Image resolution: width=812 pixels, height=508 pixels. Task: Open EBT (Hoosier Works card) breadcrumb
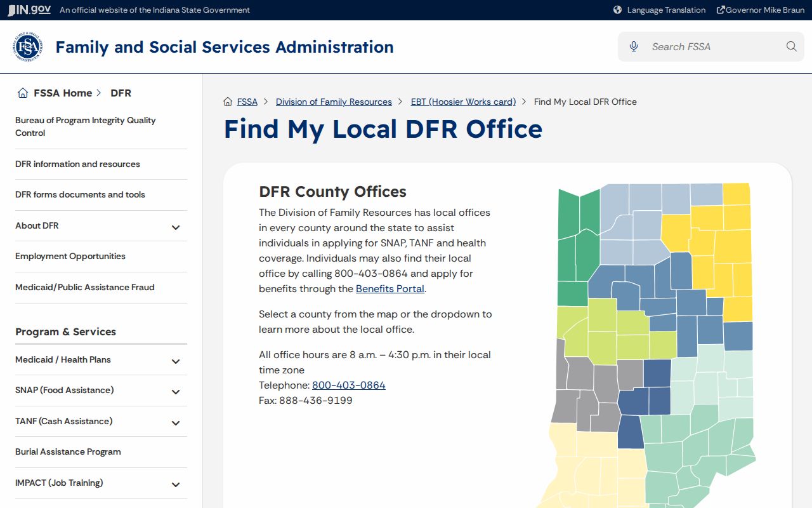(x=463, y=102)
